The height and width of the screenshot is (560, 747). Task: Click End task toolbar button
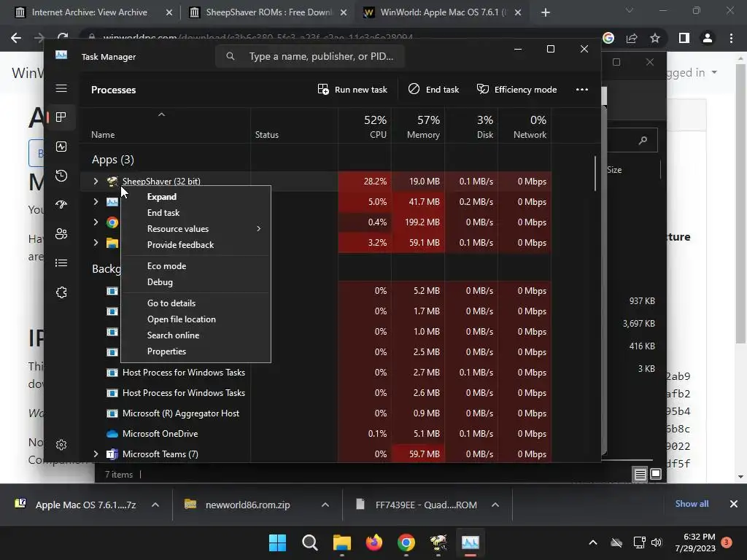click(x=433, y=90)
